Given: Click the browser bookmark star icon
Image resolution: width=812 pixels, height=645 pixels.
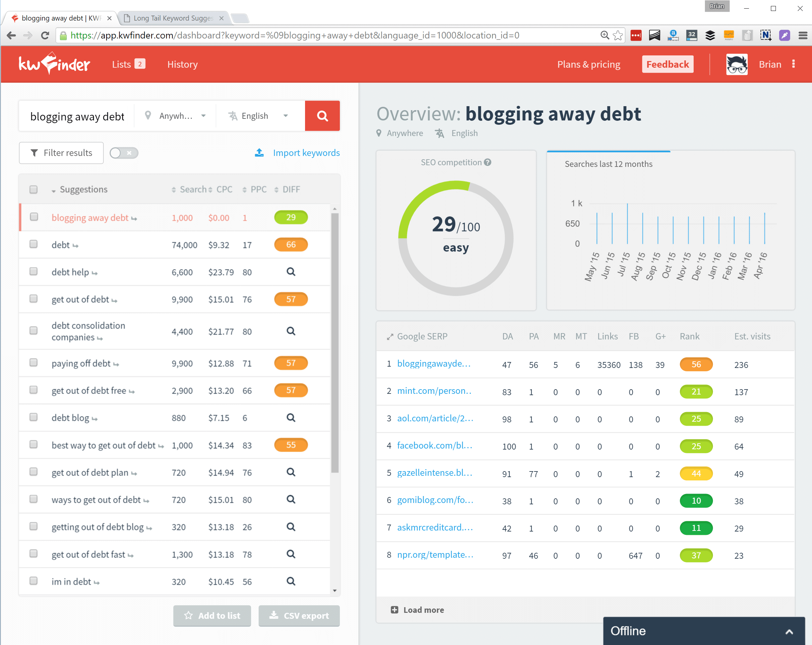Looking at the screenshot, I should point(618,36).
